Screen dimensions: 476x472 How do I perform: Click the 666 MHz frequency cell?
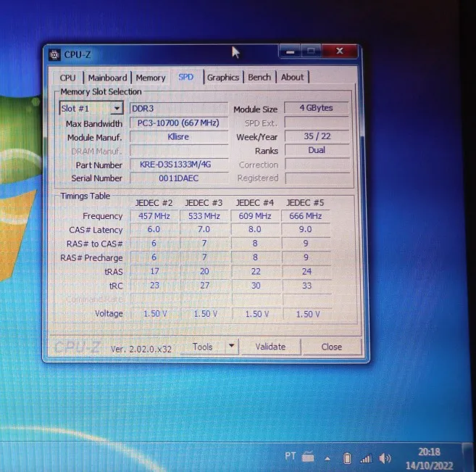(x=306, y=216)
